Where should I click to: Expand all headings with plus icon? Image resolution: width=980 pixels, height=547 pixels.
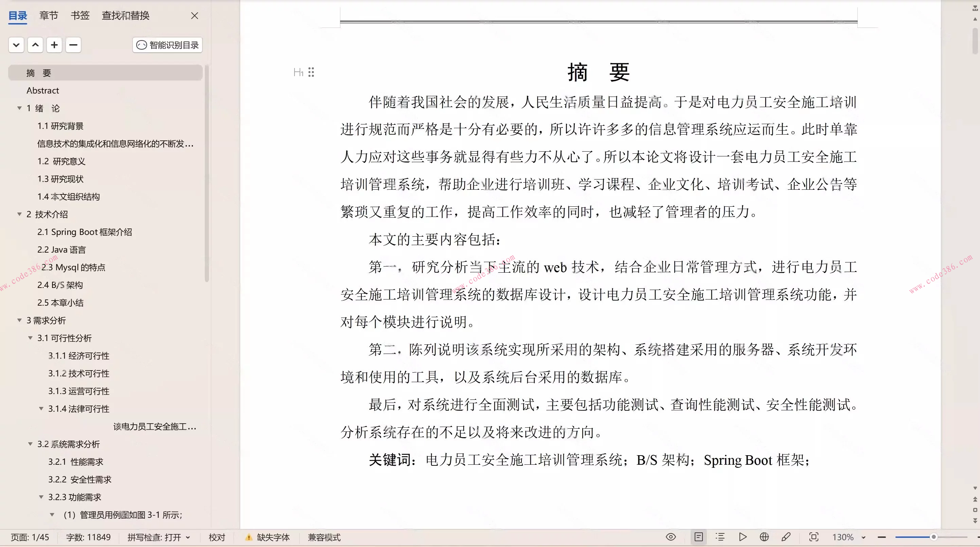point(54,45)
